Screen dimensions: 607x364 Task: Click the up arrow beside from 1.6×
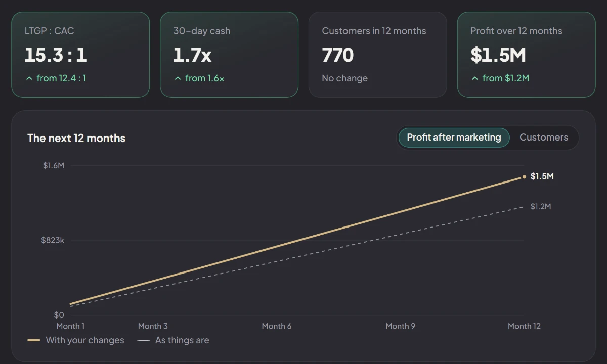click(x=178, y=78)
